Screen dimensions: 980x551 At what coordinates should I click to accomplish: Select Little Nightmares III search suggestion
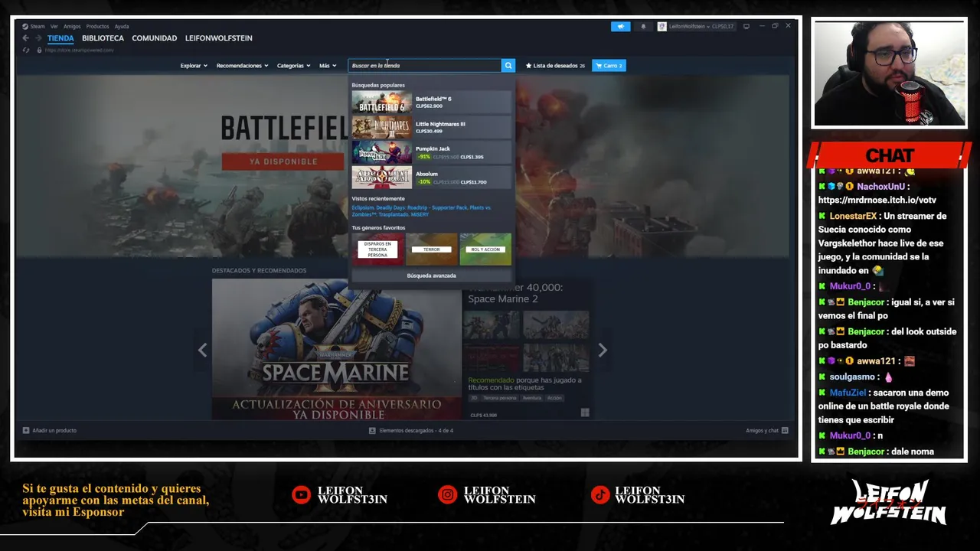(431, 127)
